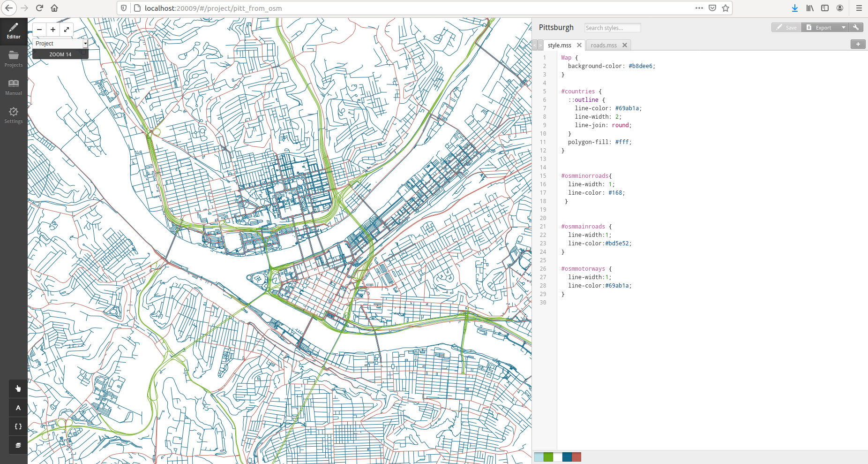Toggle browser sidebar view
The image size is (868, 464).
point(825,8)
